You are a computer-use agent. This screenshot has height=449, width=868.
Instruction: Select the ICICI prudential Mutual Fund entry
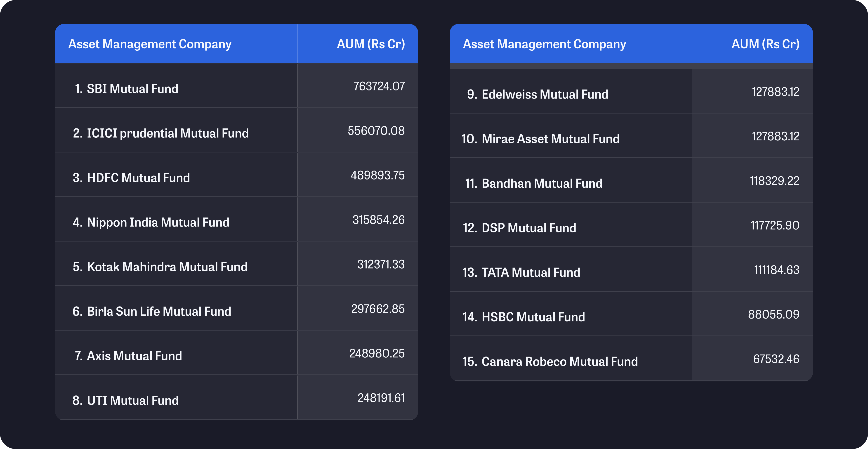167,133
